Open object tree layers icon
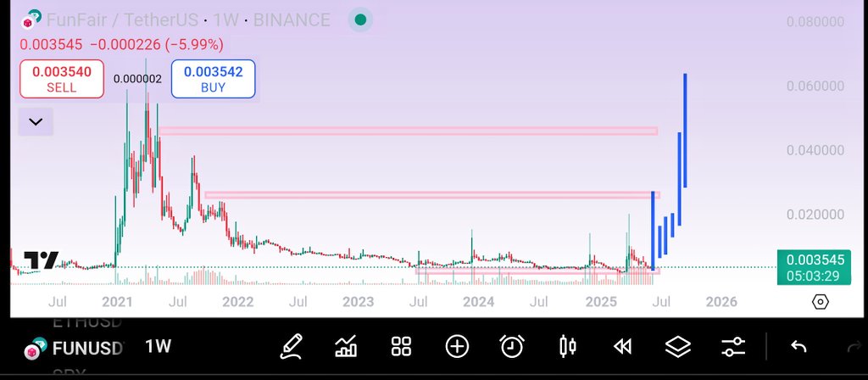Viewport: 868px width, 380px height. point(677,347)
